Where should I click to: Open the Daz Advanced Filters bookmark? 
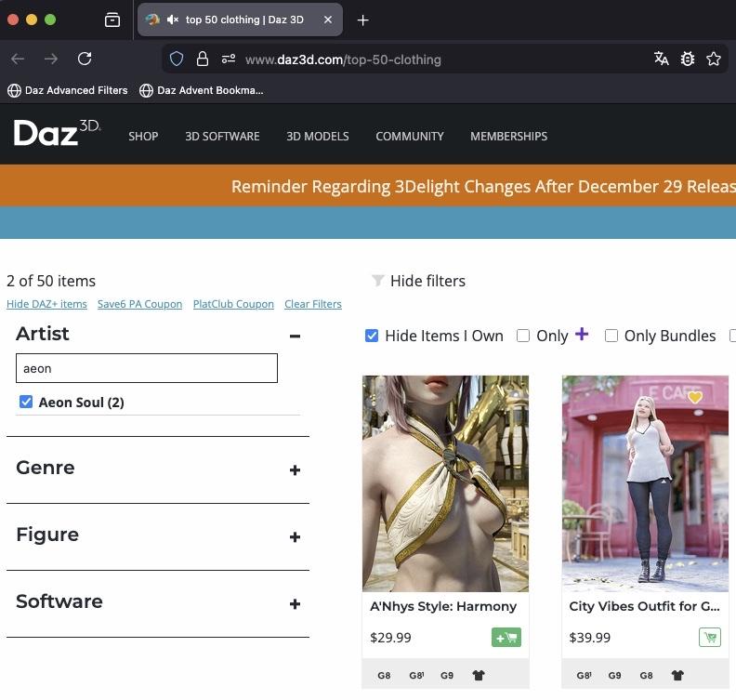click(x=68, y=90)
